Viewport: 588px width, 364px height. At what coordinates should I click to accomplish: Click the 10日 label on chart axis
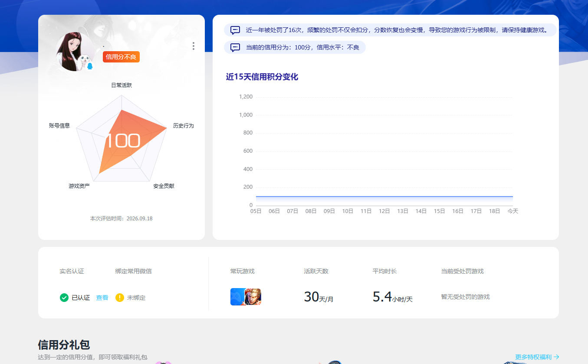pyautogui.click(x=348, y=211)
